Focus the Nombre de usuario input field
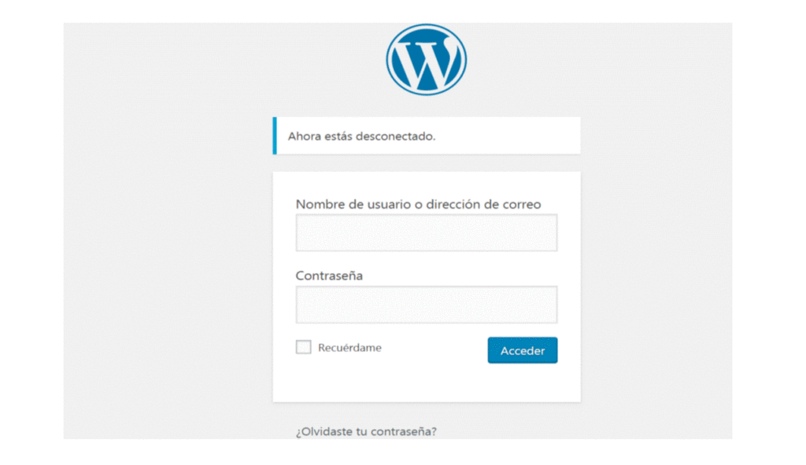Screen dimensions: 806x465 pos(426,233)
